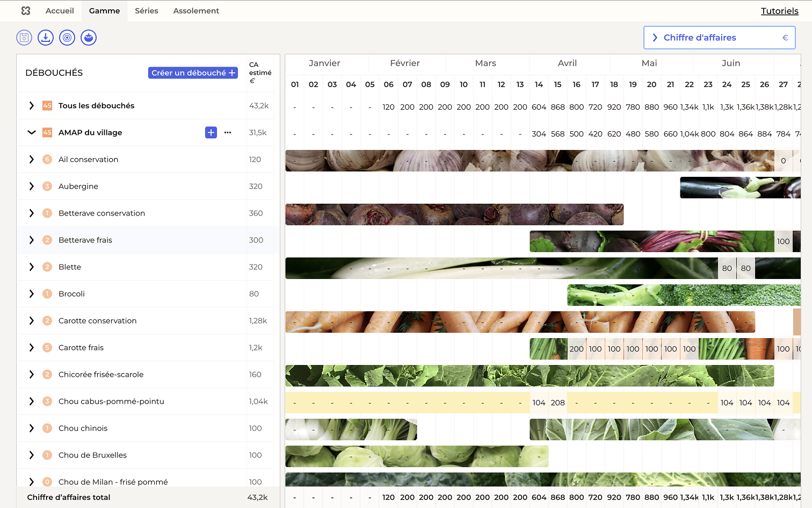This screenshot has width=812, height=508.
Task: Open three-dots menu for AMAP du village
Action: coord(228,132)
